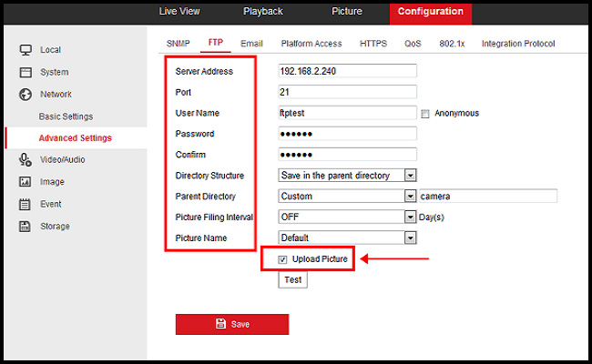This screenshot has height=364, width=592.
Task: Expand the Parent Directory Custom dropdown
Action: click(x=410, y=196)
